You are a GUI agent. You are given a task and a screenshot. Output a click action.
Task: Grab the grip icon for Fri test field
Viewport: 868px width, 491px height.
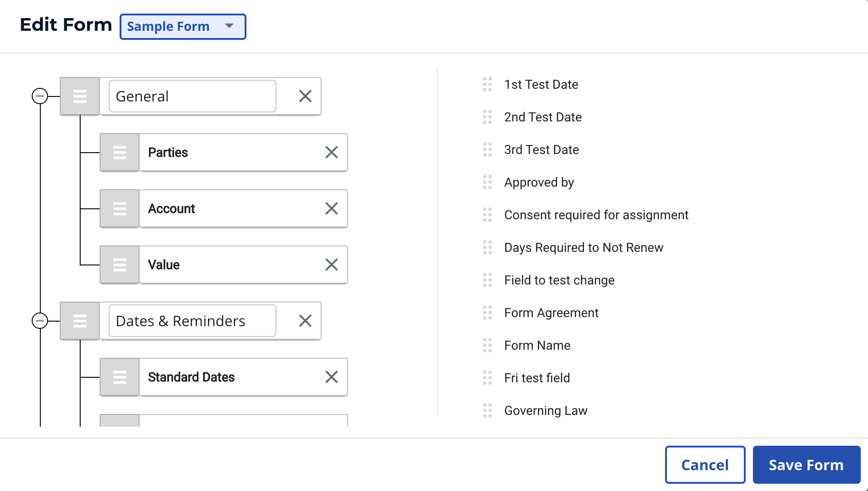pyautogui.click(x=487, y=378)
